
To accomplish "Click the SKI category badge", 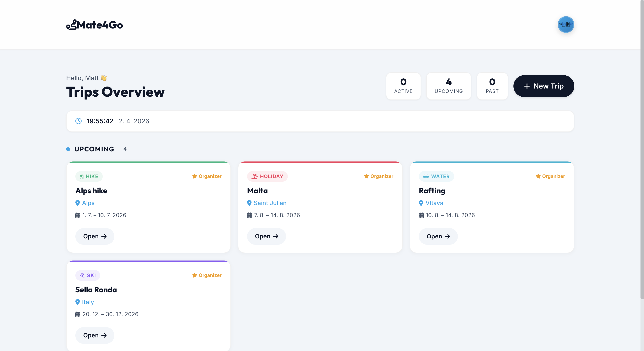I will point(88,275).
